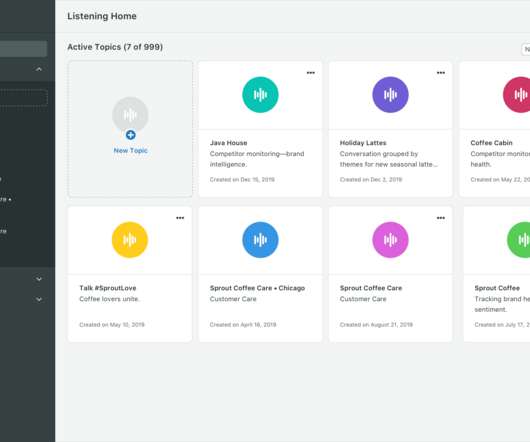This screenshot has height=442, width=530.
Task: Click 'Created on April 16' date text
Action: pos(243,325)
